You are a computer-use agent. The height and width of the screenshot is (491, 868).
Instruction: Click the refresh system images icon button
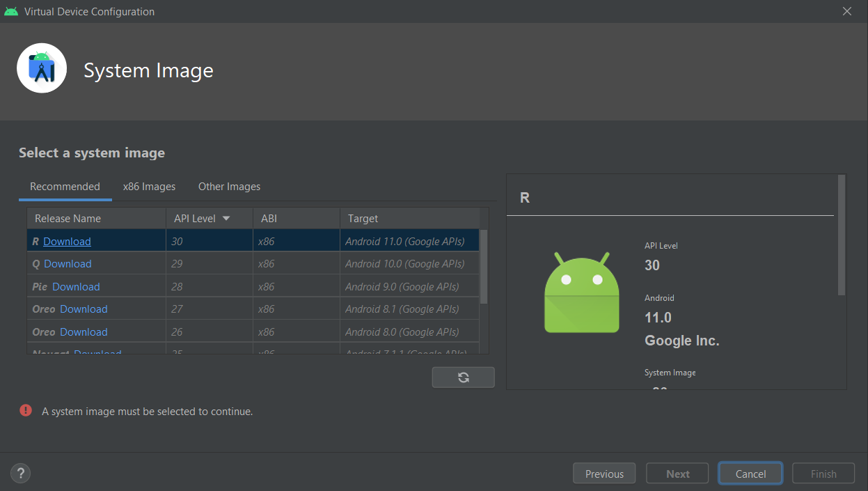pyautogui.click(x=463, y=377)
